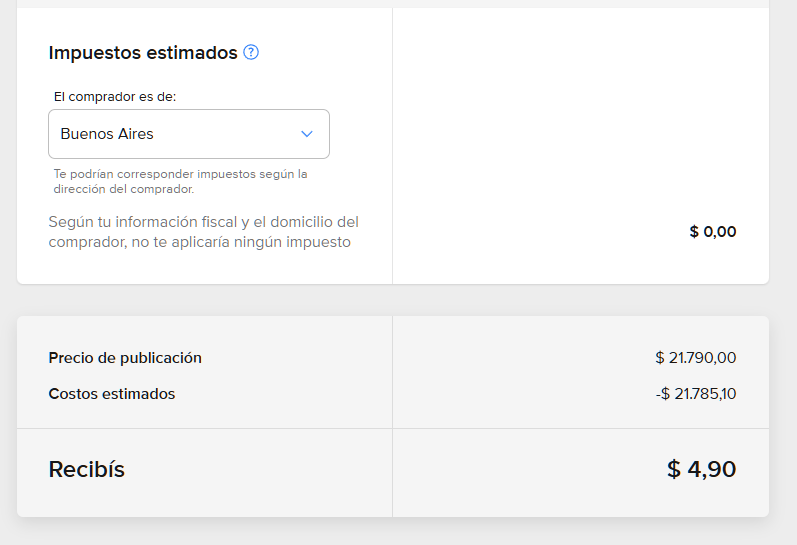Click the $ 0,00 tax amount
This screenshot has height=545, width=797.
point(713,232)
